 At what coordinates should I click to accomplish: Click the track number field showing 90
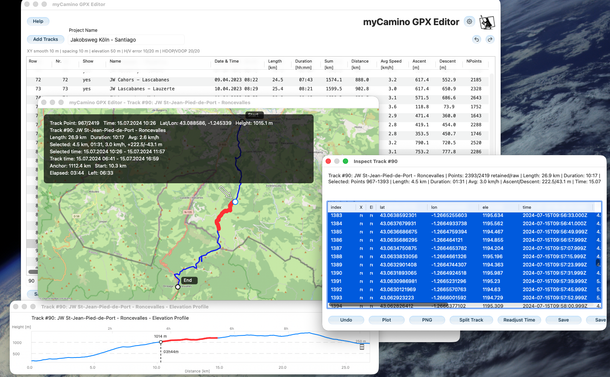[x=32, y=281]
